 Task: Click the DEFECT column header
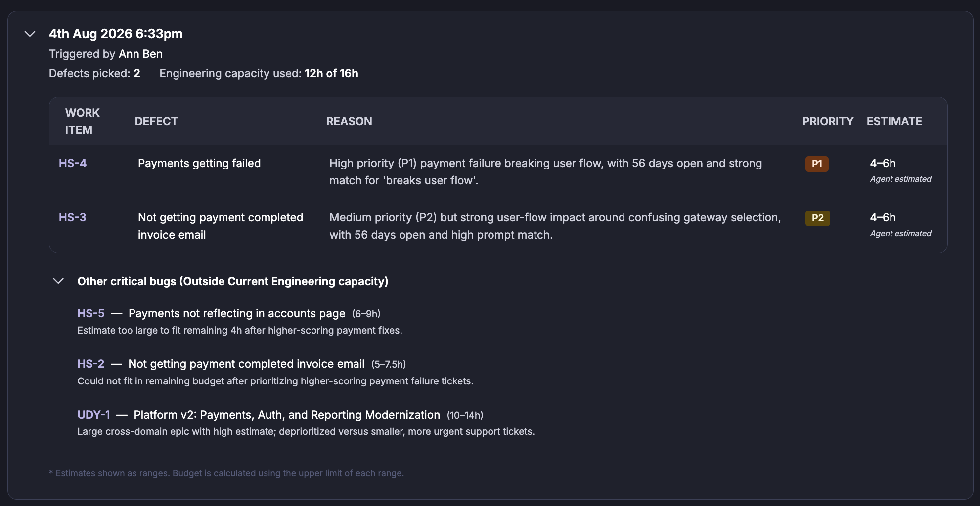156,121
